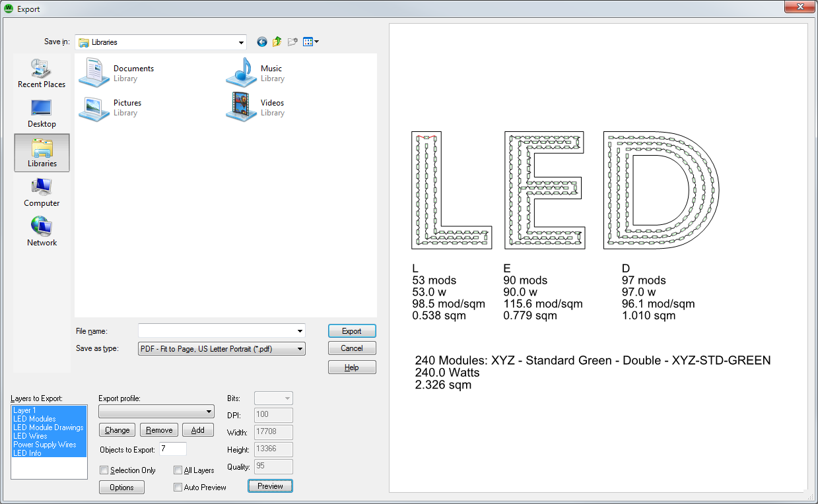Expand the Save as type dropdown
Viewport: 818px width, 504px height.
(300, 349)
